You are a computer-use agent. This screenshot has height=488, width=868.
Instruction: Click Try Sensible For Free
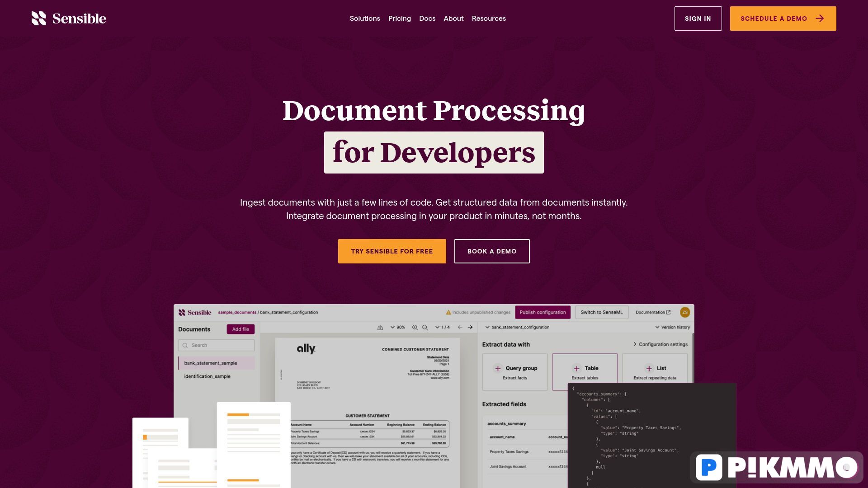392,251
